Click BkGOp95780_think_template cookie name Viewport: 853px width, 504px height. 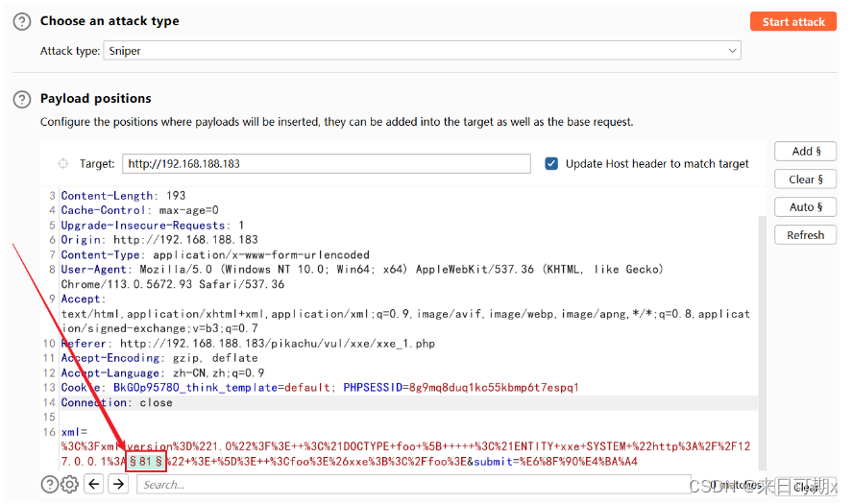(195, 388)
